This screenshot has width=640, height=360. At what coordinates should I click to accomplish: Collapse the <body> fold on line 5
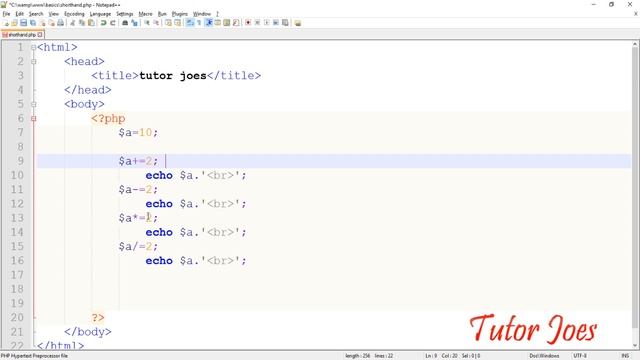point(33,104)
